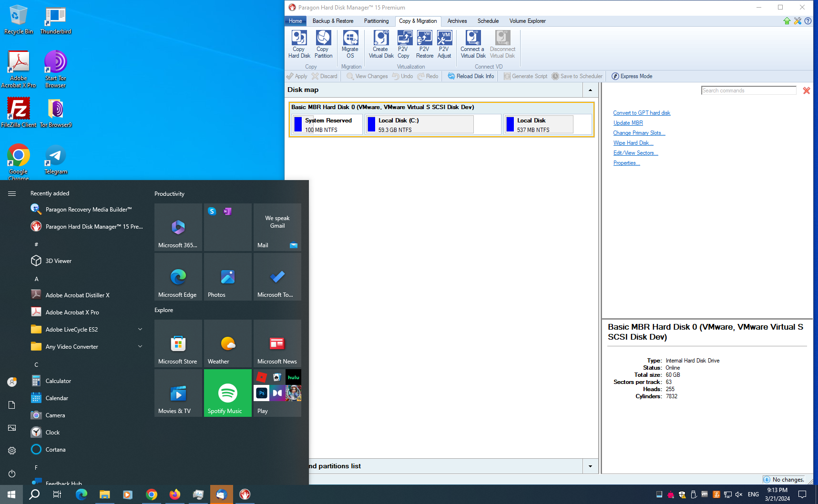Toggle Express Mode in the toolbar
Image resolution: width=818 pixels, height=504 pixels.
click(632, 76)
